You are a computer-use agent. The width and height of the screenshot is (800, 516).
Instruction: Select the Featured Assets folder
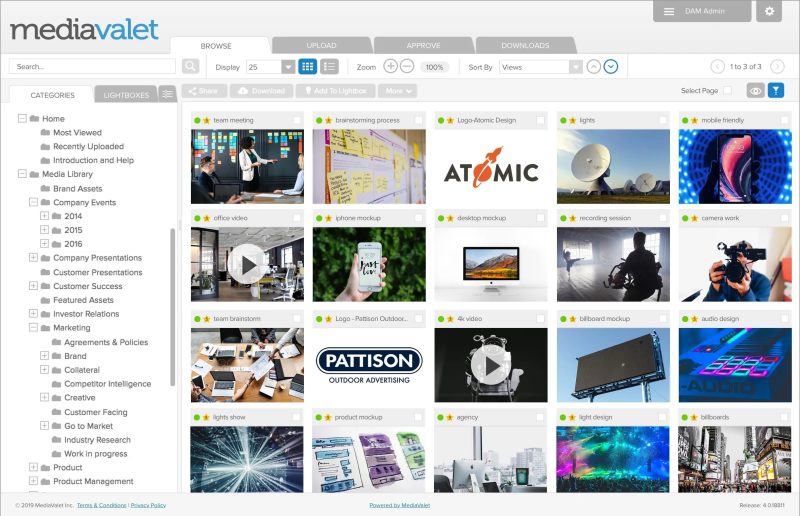pyautogui.click(x=83, y=300)
